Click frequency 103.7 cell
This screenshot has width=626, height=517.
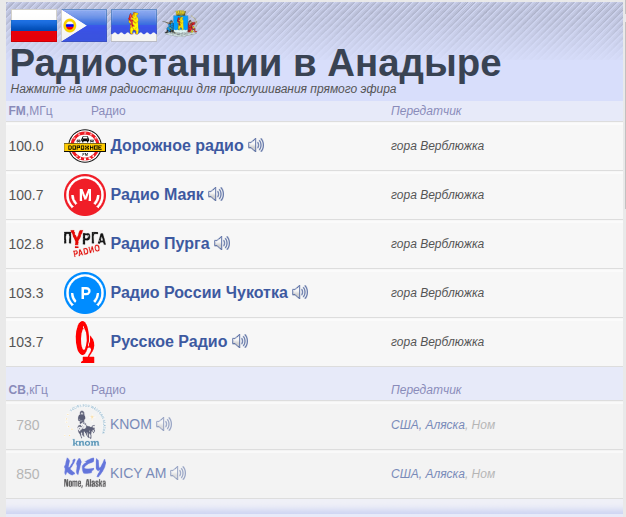click(x=26, y=342)
